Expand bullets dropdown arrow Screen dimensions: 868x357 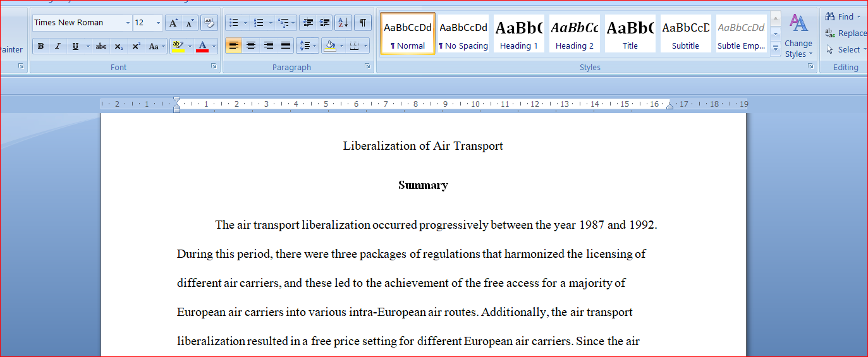pyautogui.click(x=245, y=23)
